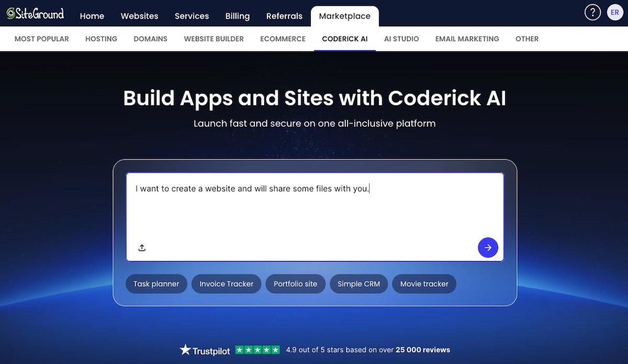Click the 25 000 reviews text
Image resolution: width=628 pixels, height=364 pixels.
423,350
